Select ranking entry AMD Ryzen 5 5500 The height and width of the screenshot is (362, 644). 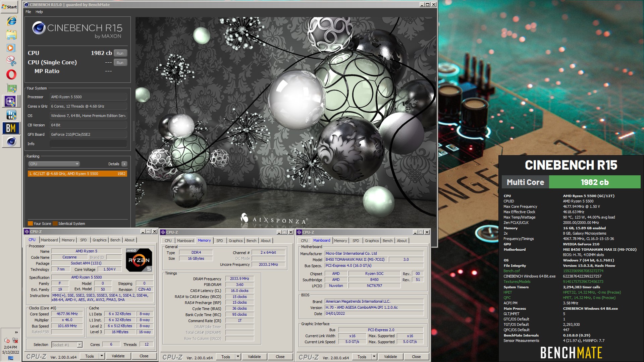tap(77, 174)
